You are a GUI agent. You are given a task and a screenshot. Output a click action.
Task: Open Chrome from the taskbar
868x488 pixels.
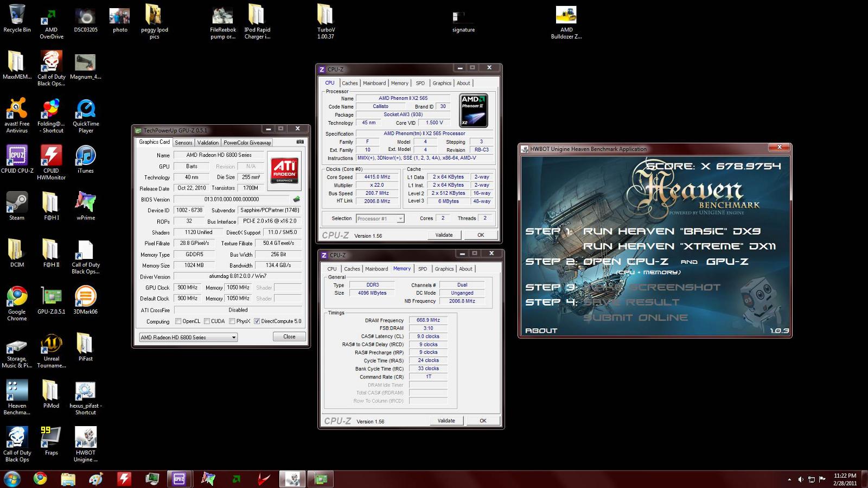pos(40,479)
